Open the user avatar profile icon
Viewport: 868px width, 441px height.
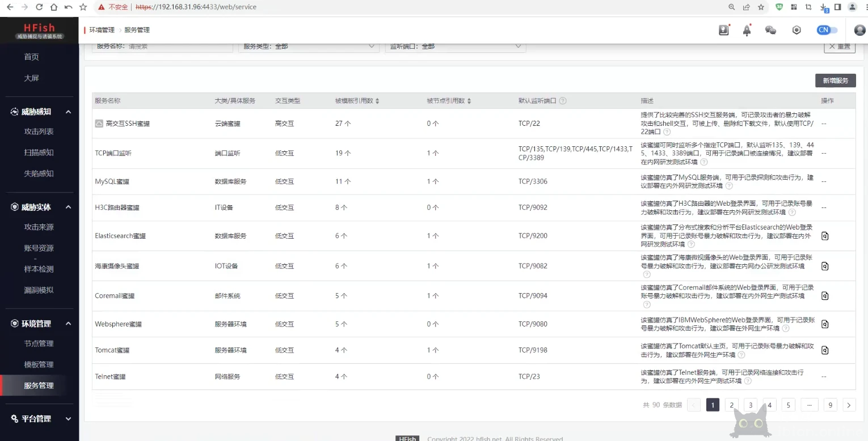(x=859, y=31)
